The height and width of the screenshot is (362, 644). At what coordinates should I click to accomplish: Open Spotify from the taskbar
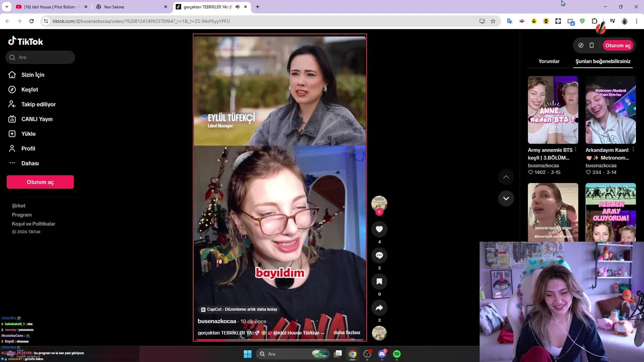pos(396,354)
